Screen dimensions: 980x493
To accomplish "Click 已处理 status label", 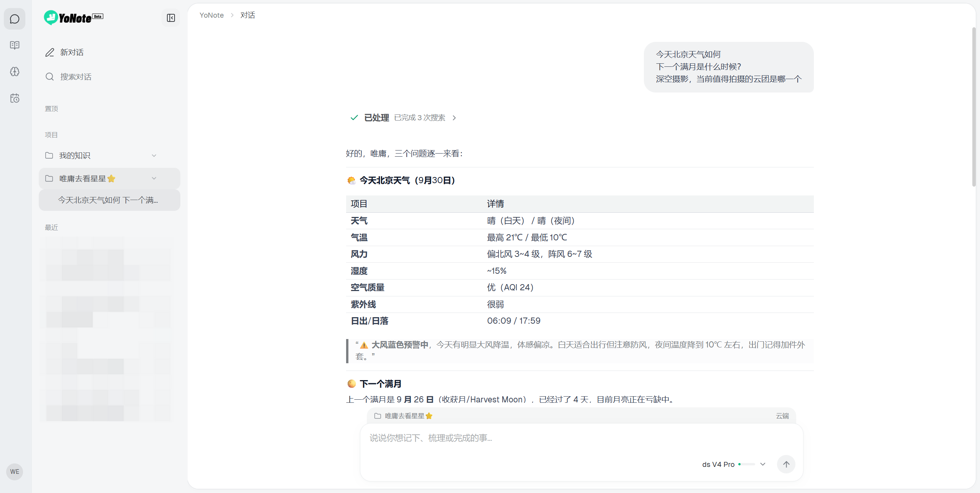I will click(x=376, y=118).
